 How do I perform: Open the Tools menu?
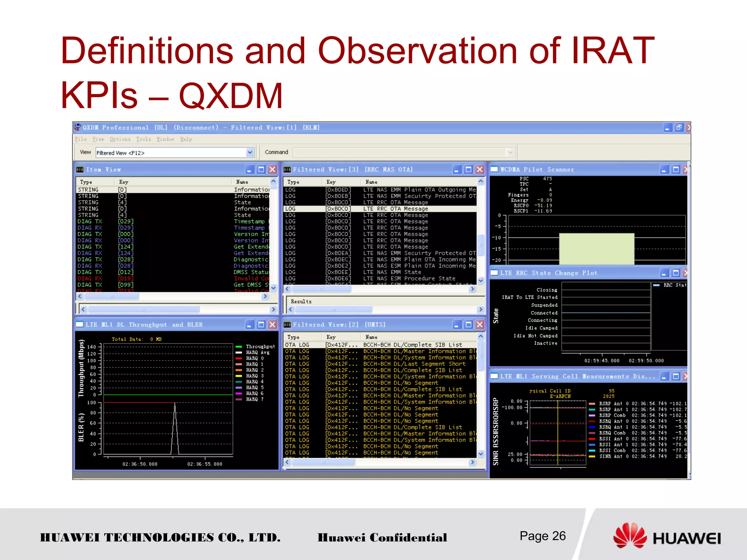point(143,139)
